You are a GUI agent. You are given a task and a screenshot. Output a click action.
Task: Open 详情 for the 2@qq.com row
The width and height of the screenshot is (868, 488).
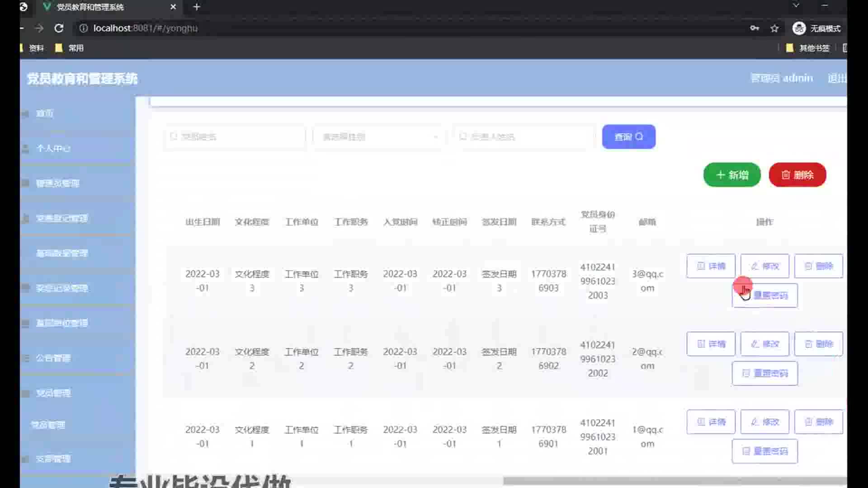tap(711, 344)
